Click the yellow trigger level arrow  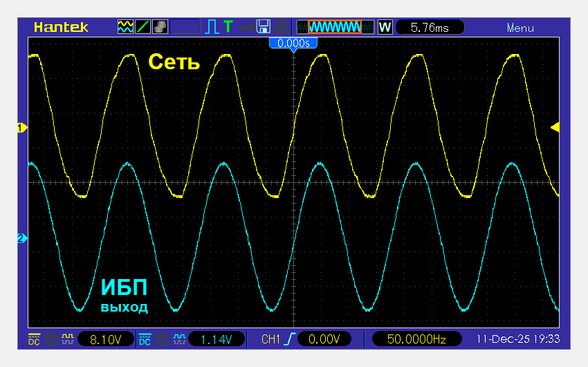pos(555,127)
